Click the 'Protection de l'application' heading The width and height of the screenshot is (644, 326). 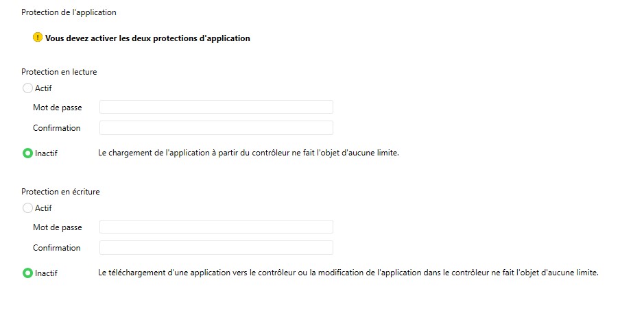click(69, 12)
